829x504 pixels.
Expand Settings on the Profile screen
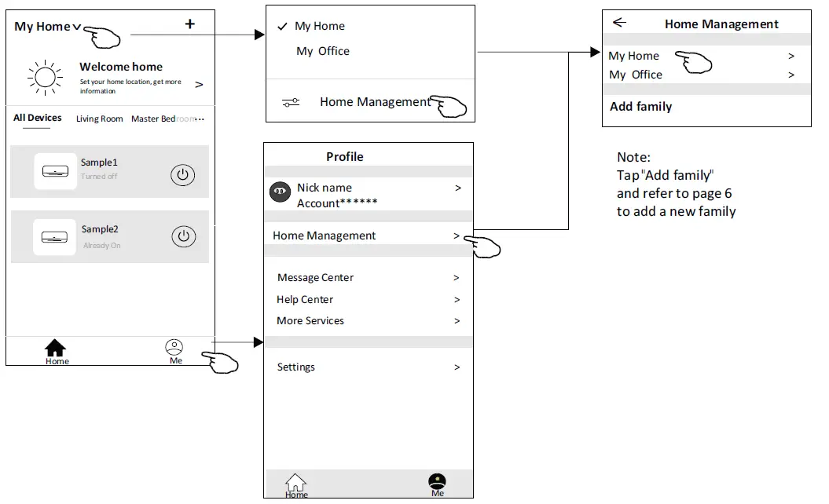tap(369, 367)
